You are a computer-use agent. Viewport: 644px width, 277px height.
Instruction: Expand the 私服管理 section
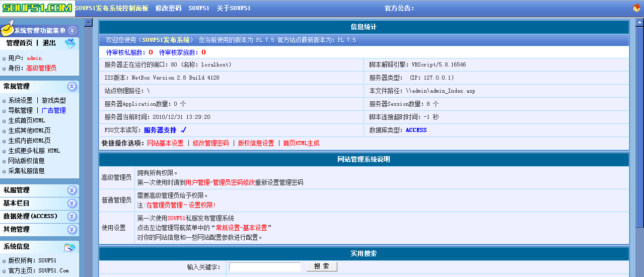(72, 190)
